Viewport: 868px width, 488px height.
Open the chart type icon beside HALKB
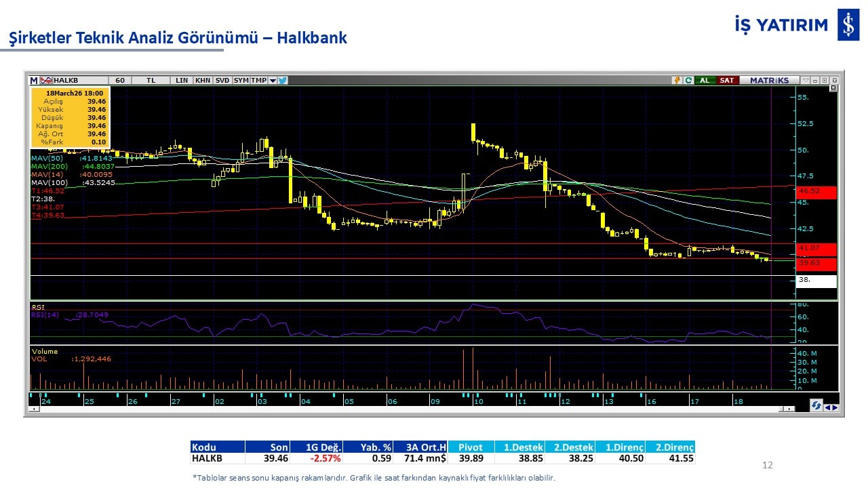46,80
